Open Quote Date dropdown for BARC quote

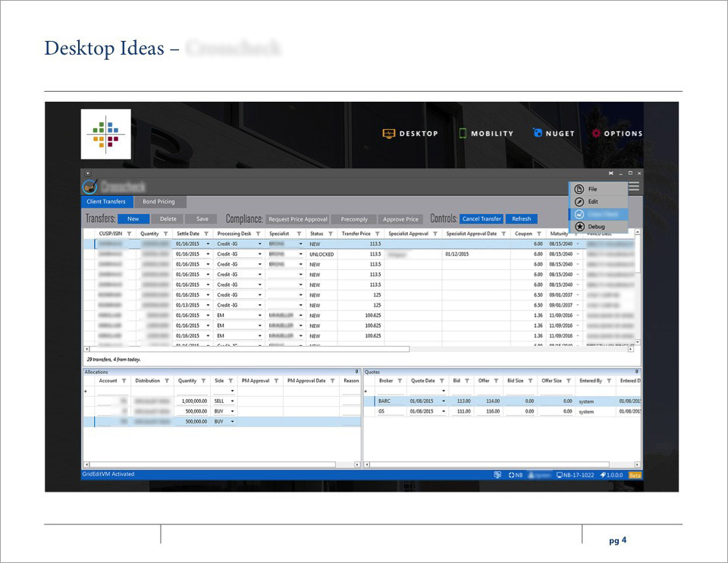tap(444, 401)
